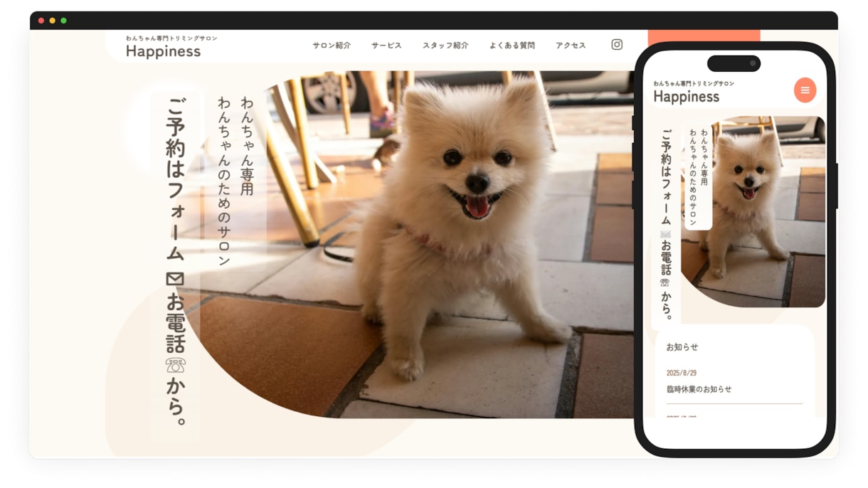
Task: Click the お知らせ heading on the phone
Action: (682, 347)
